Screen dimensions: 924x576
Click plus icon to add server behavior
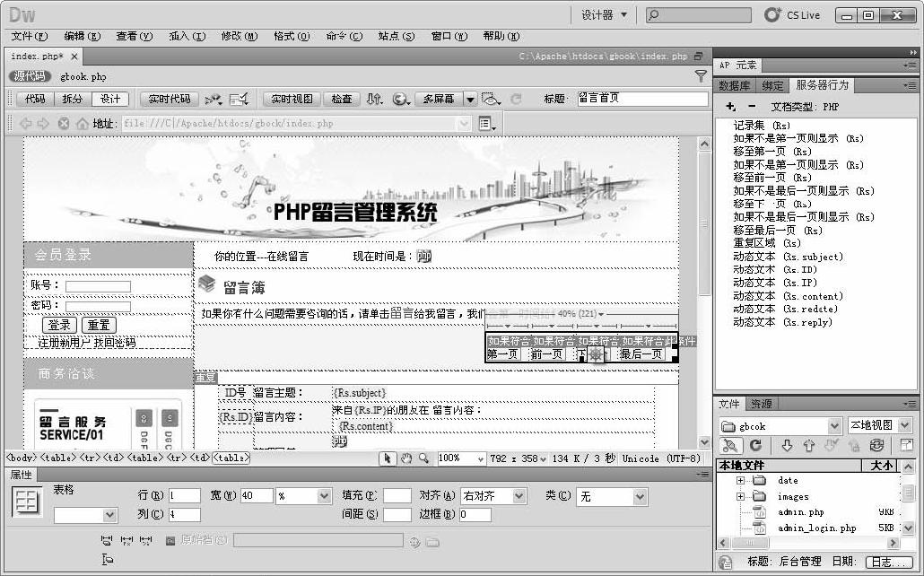(731, 107)
